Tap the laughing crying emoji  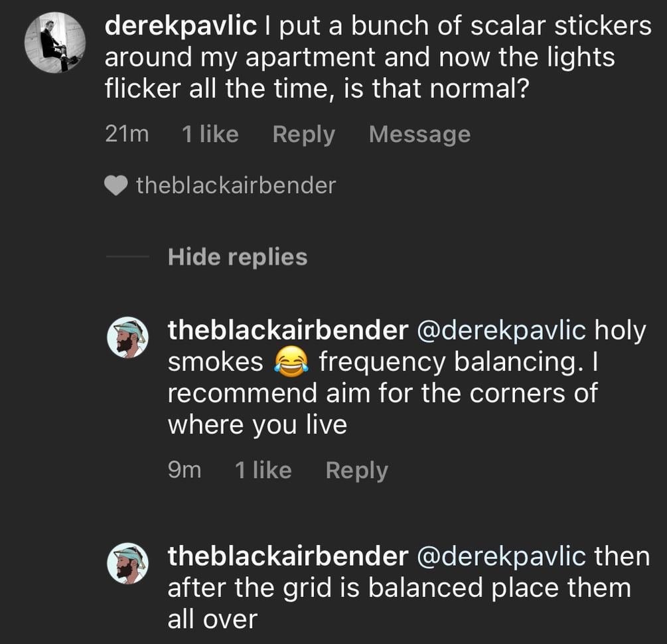[291, 362]
